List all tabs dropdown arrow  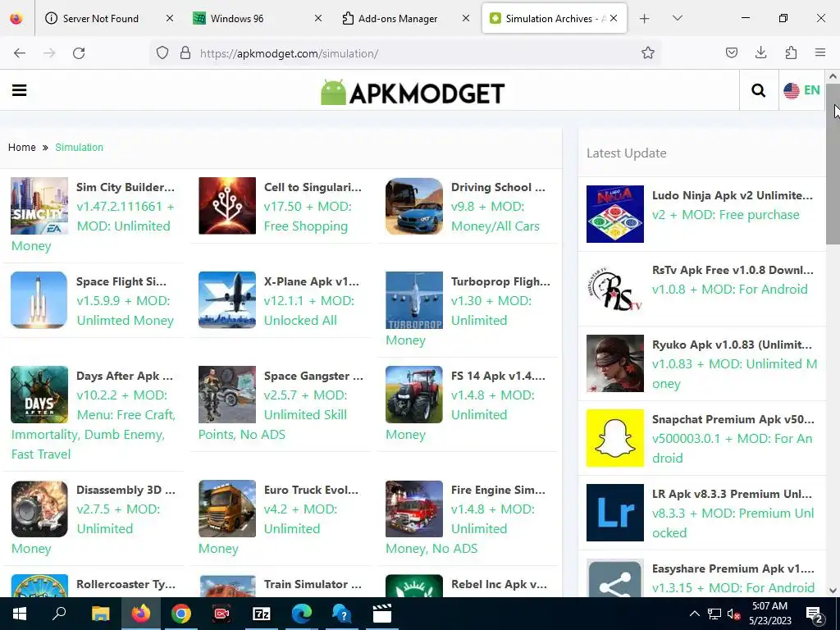pyautogui.click(x=677, y=18)
